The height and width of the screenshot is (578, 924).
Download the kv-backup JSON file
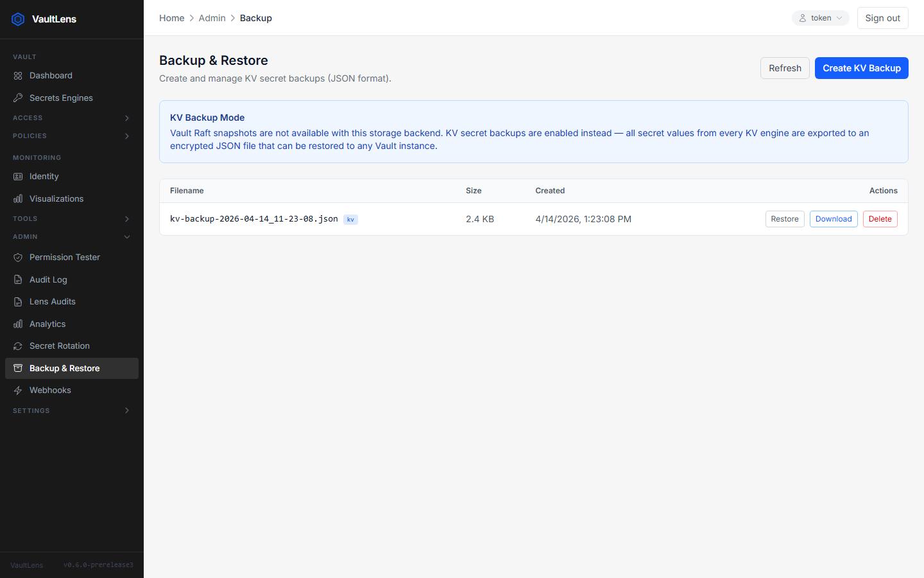tap(834, 219)
